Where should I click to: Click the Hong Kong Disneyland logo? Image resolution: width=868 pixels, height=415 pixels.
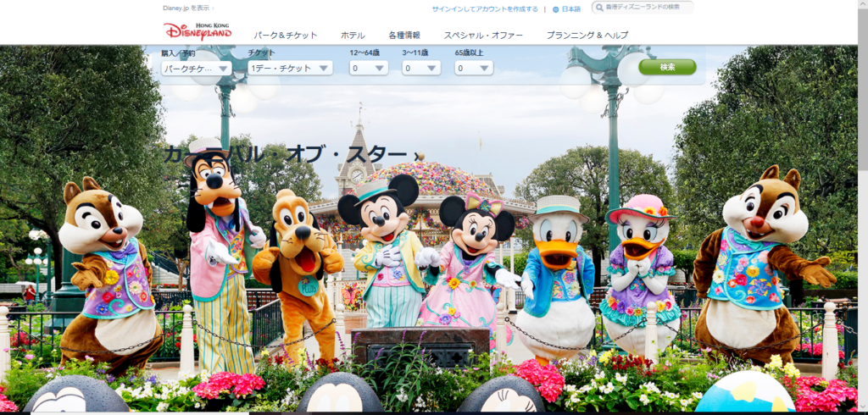pos(197,31)
